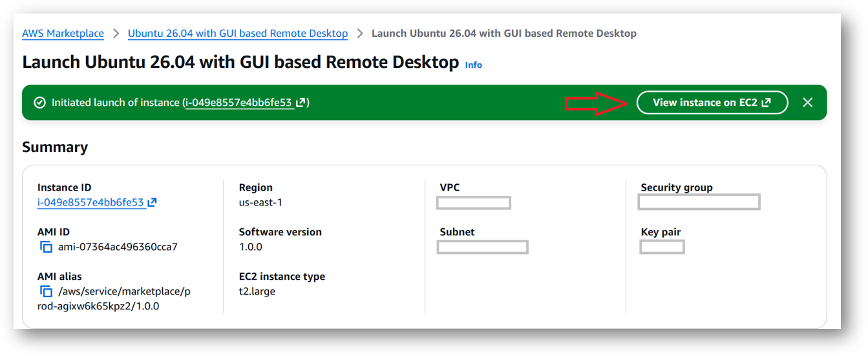Click View instance on EC2 button

pyautogui.click(x=712, y=102)
